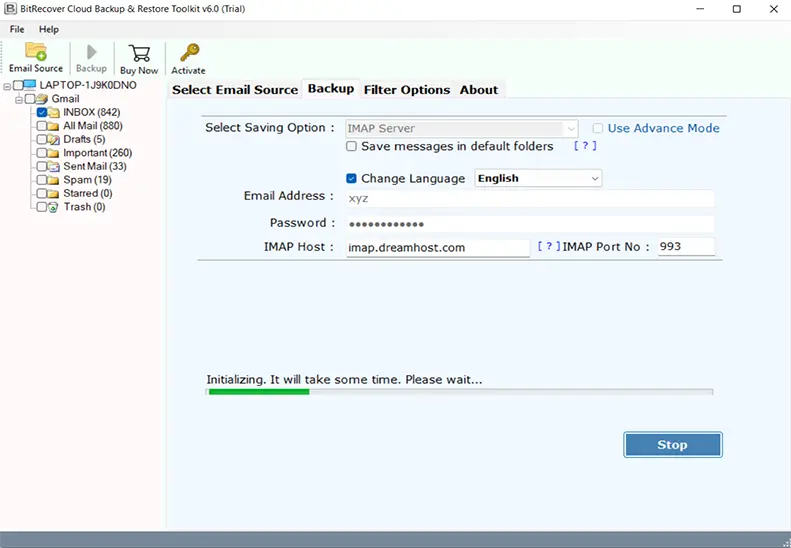791x548 pixels.
Task: Click the Email Source toolbar icon
Action: tap(36, 53)
